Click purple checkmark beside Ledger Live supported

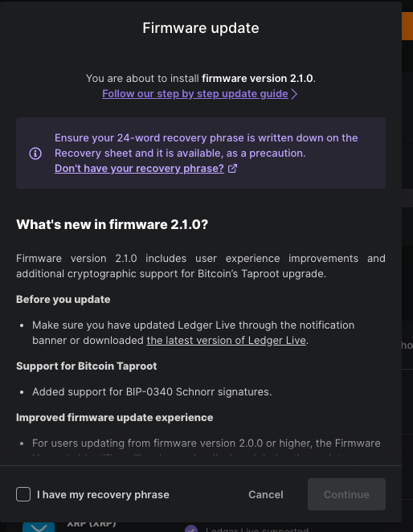pos(191,529)
